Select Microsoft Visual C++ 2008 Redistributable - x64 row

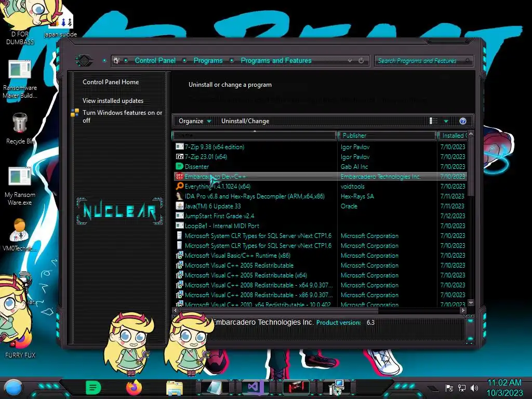tap(320, 285)
